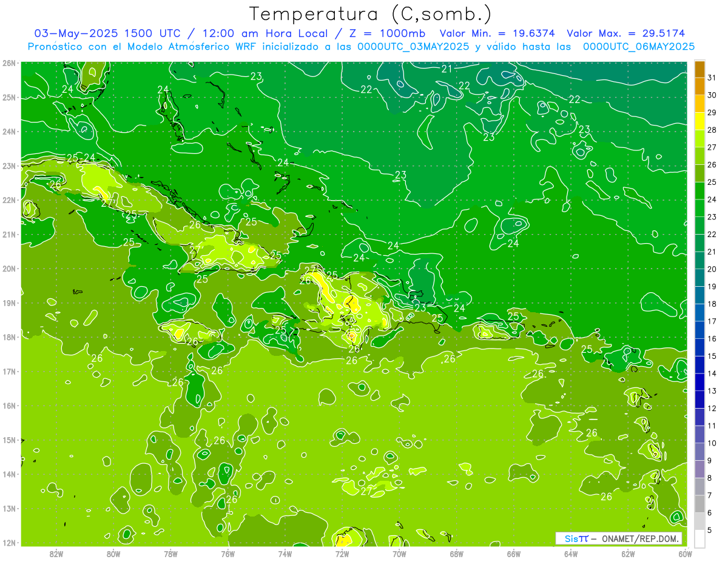Click the legend scale value 29
Viewport: 728px width, 562px height.
[x=712, y=113]
